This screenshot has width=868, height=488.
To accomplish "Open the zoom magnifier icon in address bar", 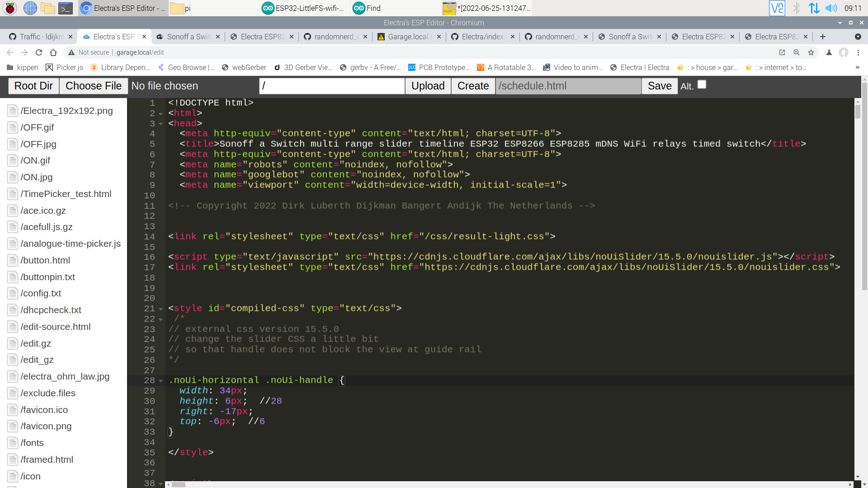I will (797, 52).
